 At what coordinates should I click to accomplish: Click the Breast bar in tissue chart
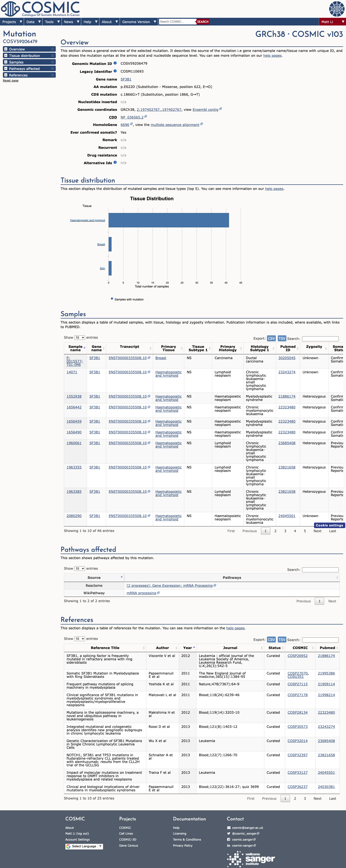coord(110,244)
